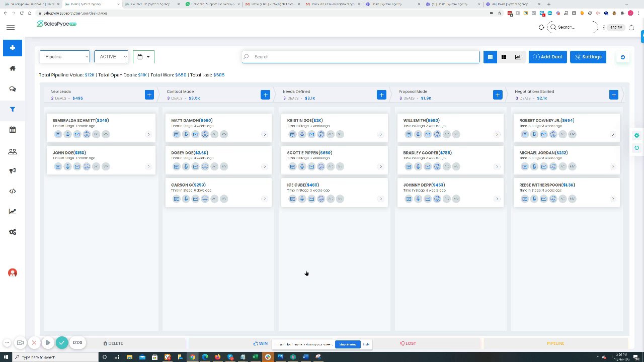Click the Add Deal button

click(x=548, y=57)
